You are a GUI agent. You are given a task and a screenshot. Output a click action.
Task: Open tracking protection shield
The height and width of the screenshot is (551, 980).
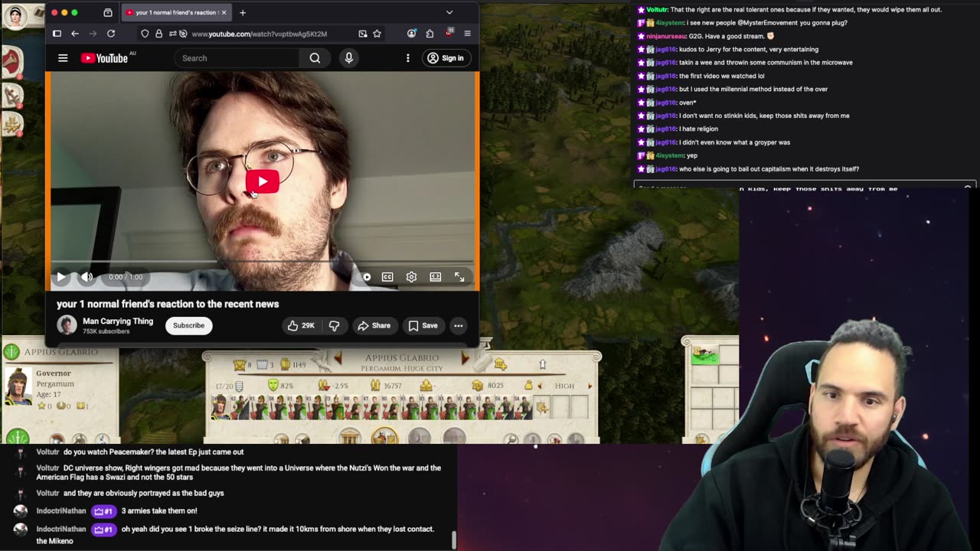pos(145,34)
